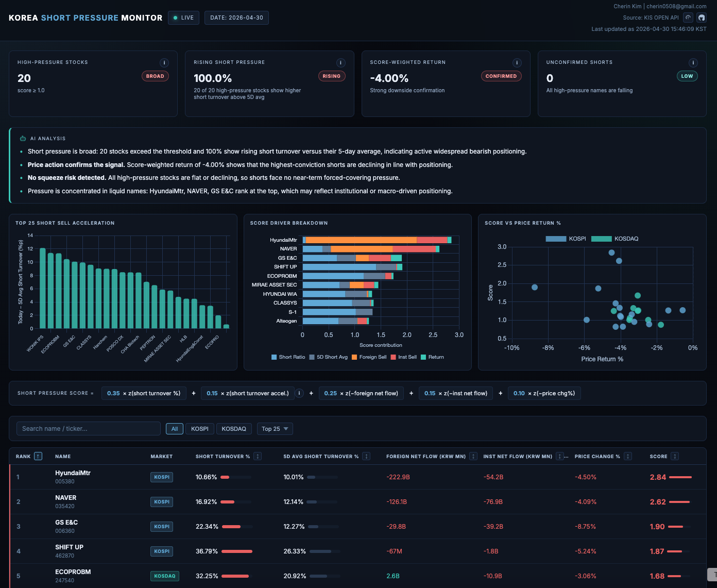Select the NAVER row name
Image resolution: width=717 pixels, height=588 pixels.
pos(66,498)
